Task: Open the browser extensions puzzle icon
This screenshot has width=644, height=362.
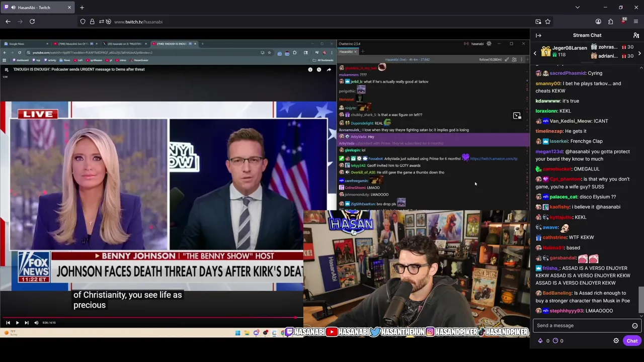Action: pos(611,22)
